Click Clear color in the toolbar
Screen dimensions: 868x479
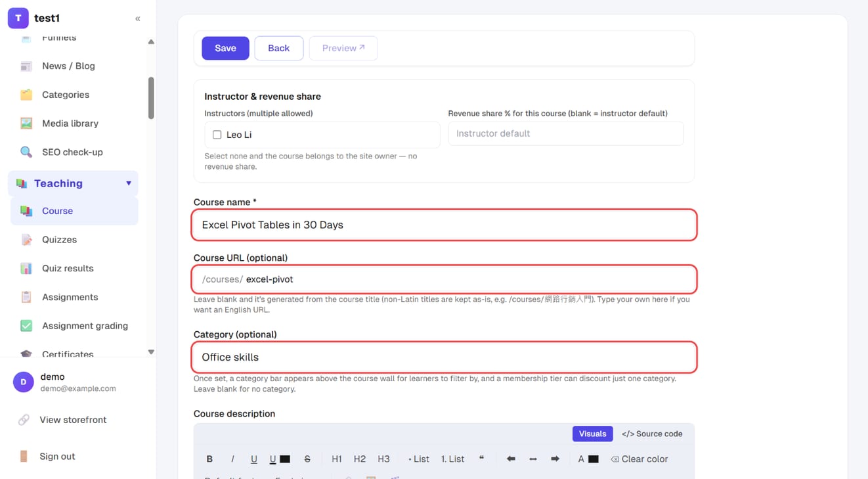click(639, 459)
